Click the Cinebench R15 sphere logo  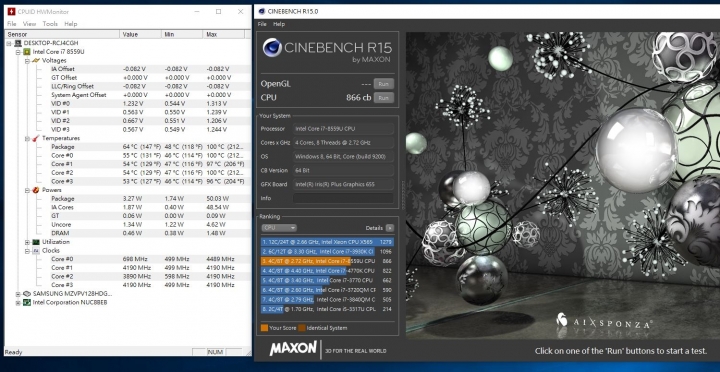point(272,47)
